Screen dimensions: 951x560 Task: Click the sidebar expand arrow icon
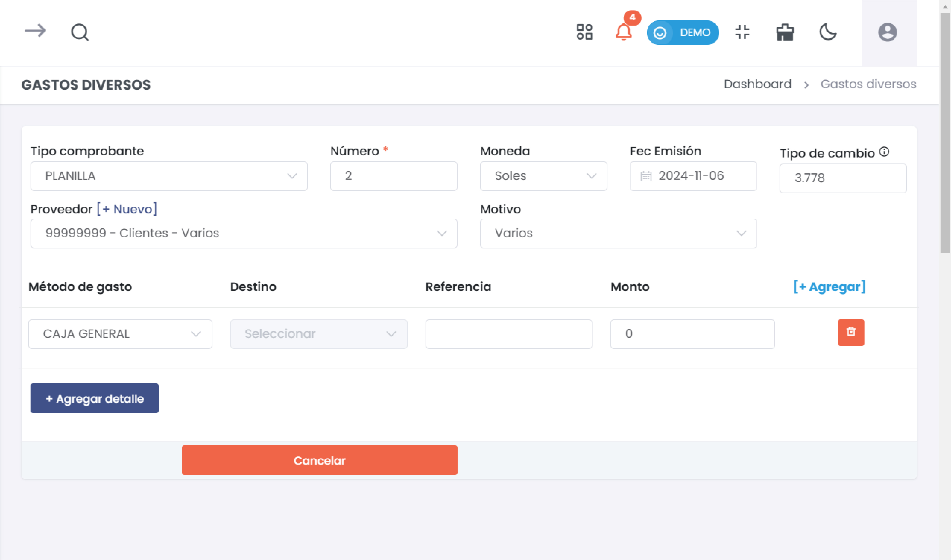[x=36, y=31]
